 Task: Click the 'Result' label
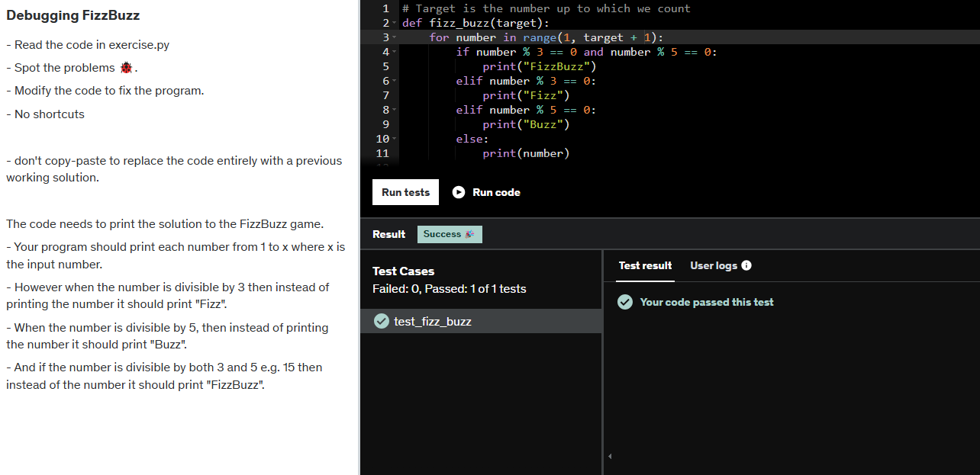pyautogui.click(x=388, y=234)
